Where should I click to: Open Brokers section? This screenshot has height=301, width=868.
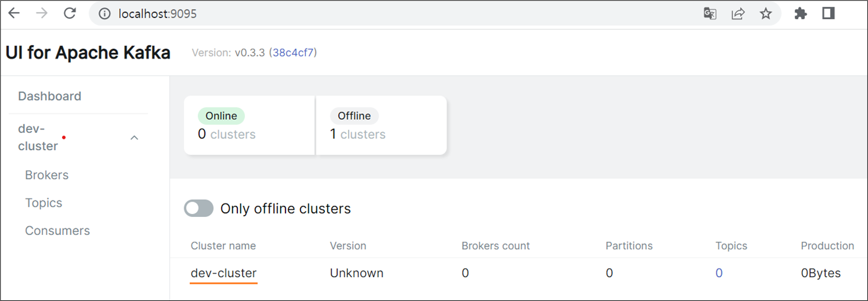pos(46,175)
